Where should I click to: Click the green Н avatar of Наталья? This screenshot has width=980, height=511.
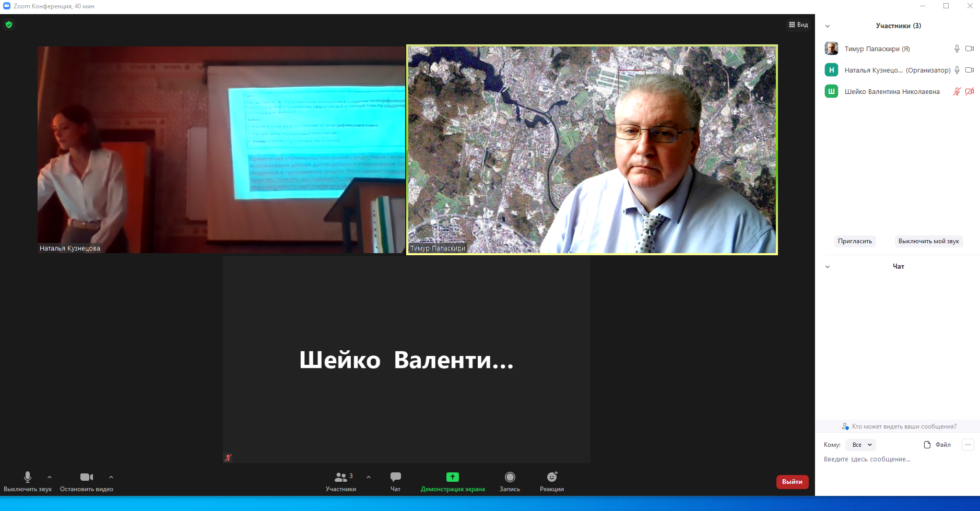(x=831, y=70)
